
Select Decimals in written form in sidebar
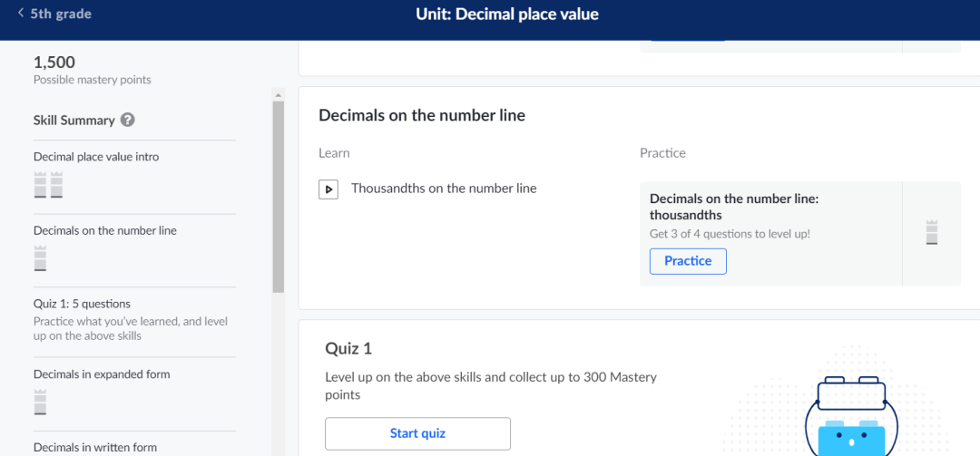pos(95,447)
